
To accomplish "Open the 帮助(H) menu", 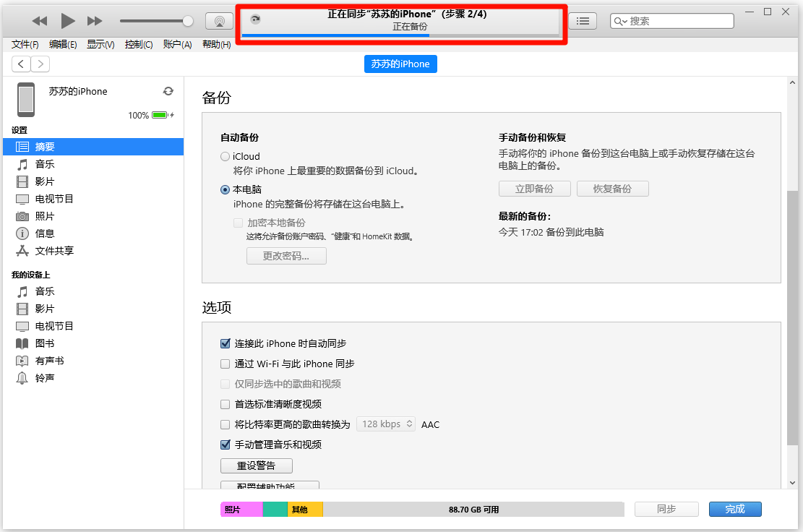I will coord(217,45).
